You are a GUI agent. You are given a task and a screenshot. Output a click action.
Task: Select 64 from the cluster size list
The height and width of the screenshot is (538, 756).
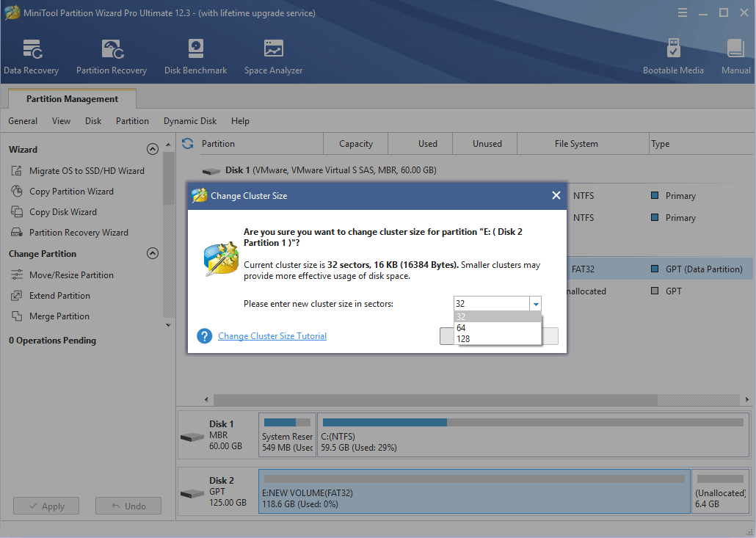click(x=462, y=328)
